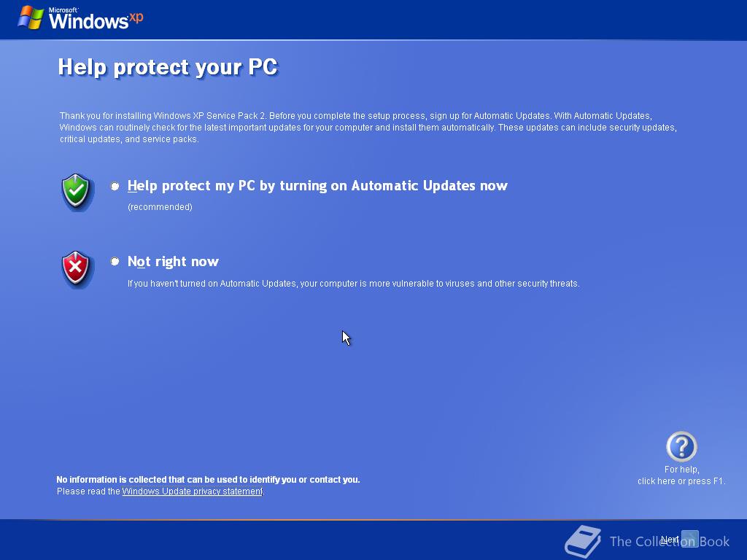747x560 pixels.
Task: Click the Service Pack 2 intro paragraph
Action: (368, 128)
